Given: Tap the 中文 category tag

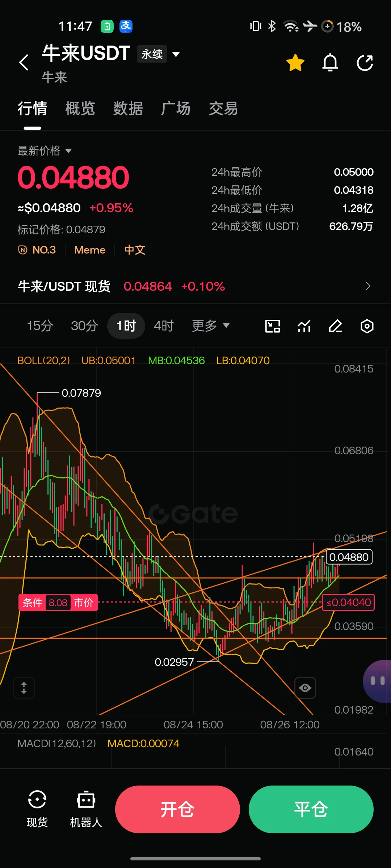Looking at the screenshot, I should (x=135, y=250).
